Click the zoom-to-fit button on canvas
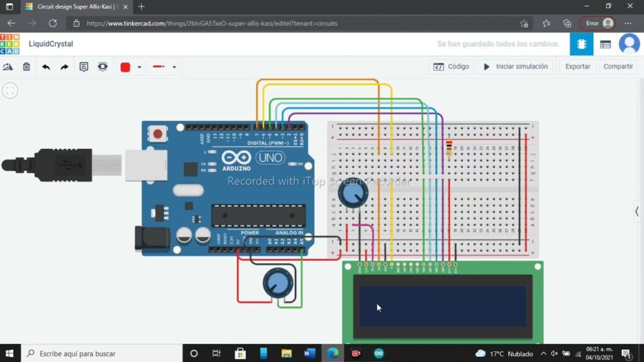This screenshot has height=362, width=644. [x=10, y=90]
